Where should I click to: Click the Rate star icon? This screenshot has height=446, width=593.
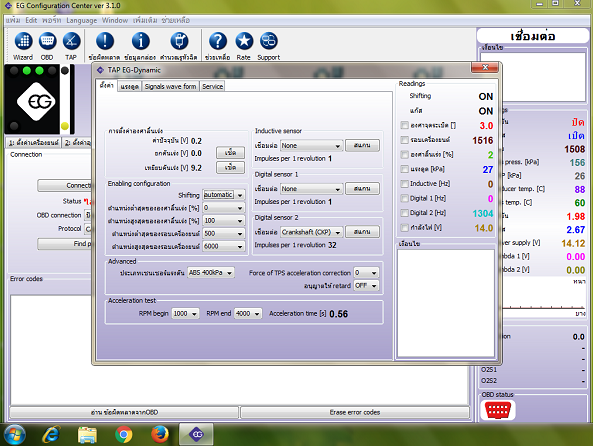point(244,41)
